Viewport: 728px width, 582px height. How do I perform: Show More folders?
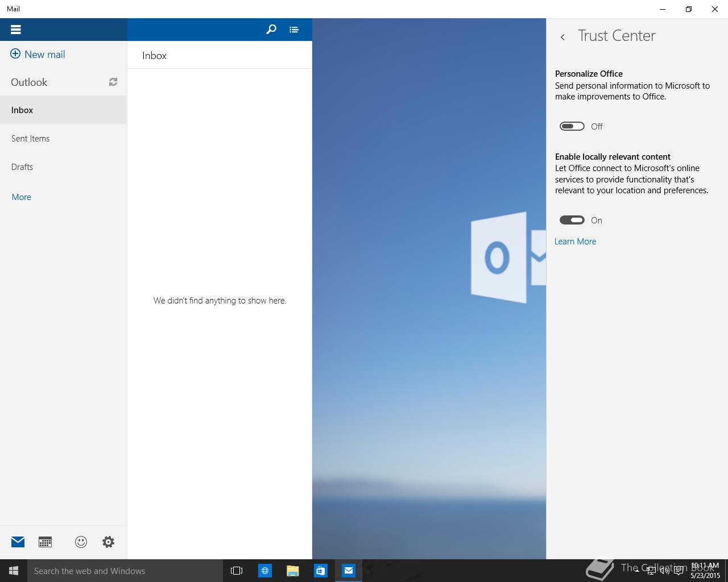(x=22, y=197)
